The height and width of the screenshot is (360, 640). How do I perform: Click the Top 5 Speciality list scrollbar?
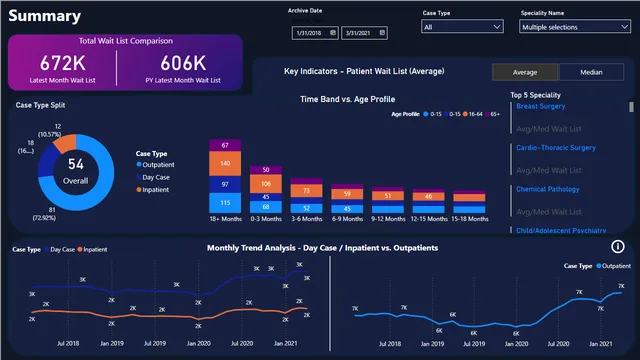click(631, 107)
